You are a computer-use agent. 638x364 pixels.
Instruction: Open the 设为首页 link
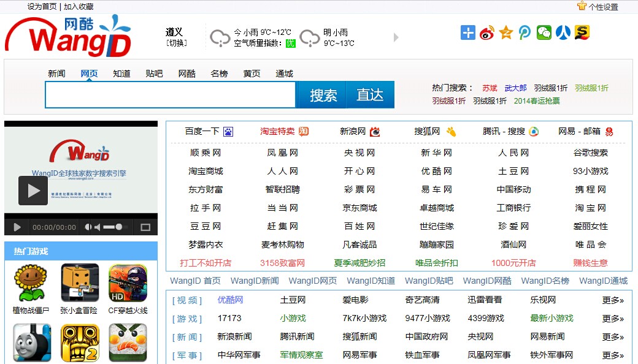[x=42, y=7]
